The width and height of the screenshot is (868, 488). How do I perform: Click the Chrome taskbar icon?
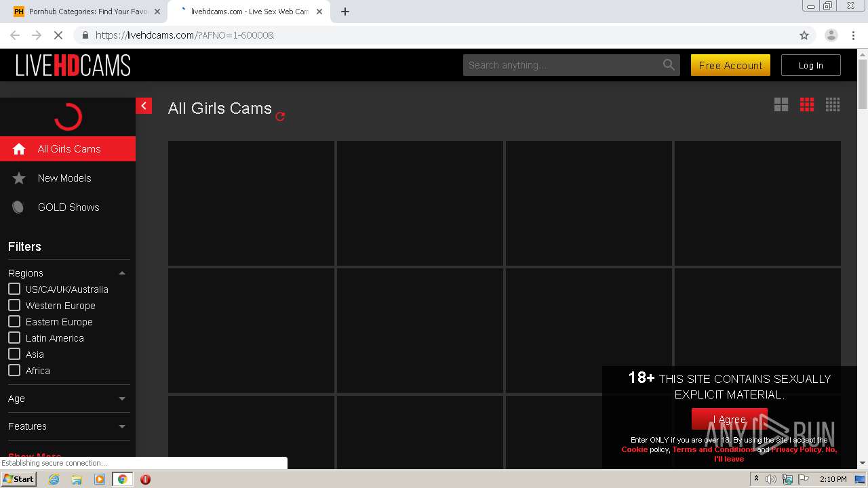[122, 479]
